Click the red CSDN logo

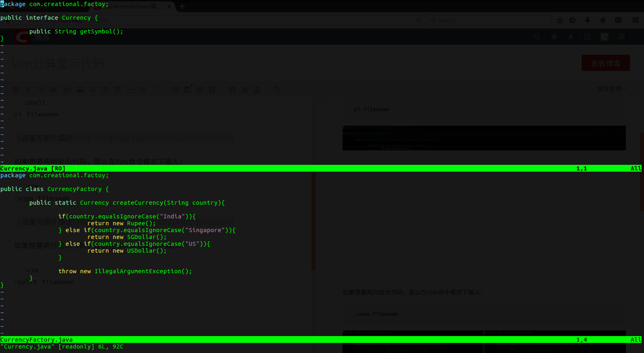coord(22,37)
